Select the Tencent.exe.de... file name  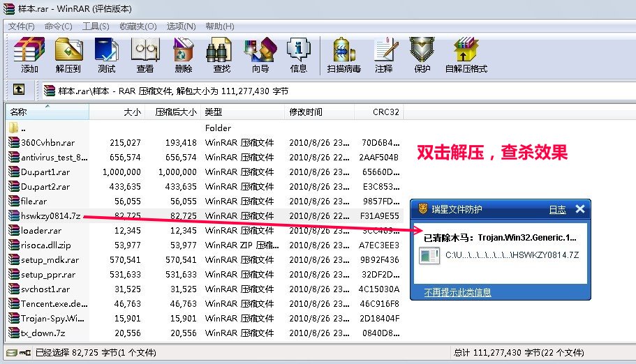[x=54, y=303]
